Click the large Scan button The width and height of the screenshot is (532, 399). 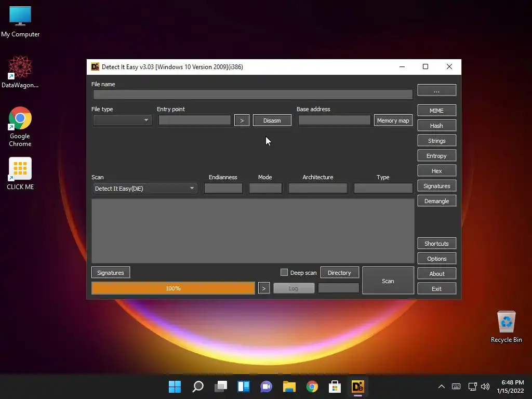pos(388,281)
